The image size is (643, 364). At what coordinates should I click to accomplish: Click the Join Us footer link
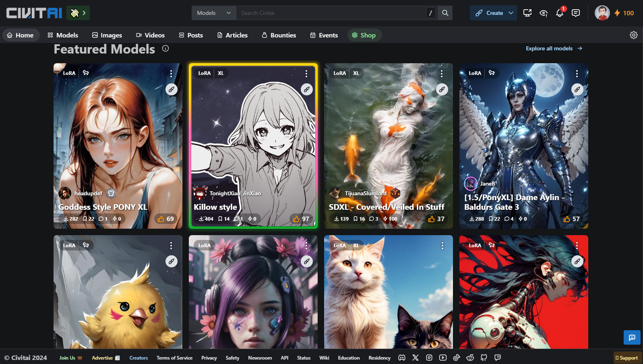(71, 358)
